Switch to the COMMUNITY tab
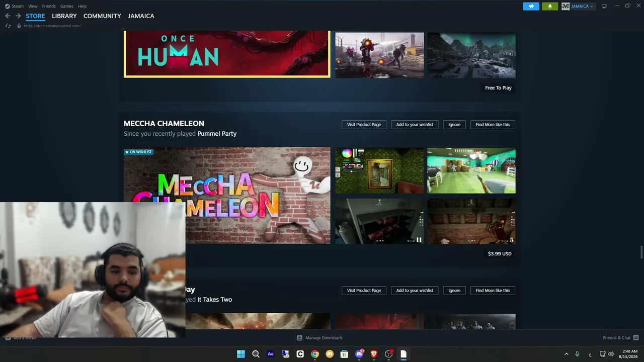The width and height of the screenshot is (644, 362). (x=102, y=16)
